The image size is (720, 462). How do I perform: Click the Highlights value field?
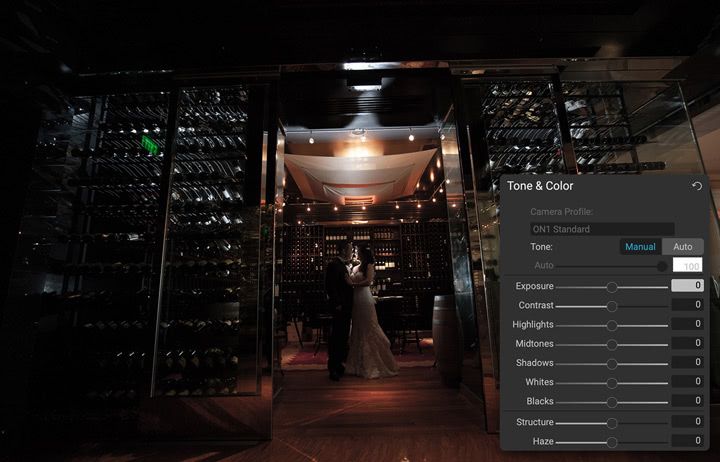[687, 324]
